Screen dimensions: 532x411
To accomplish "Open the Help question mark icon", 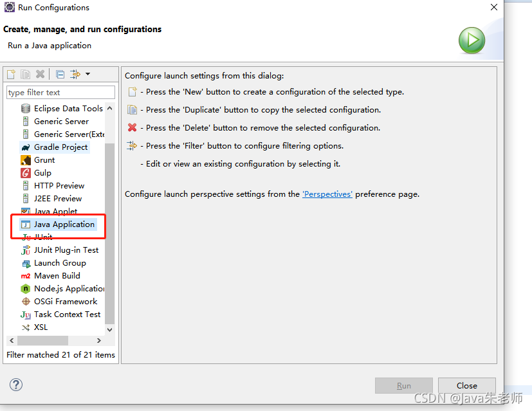I will tap(16, 385).
